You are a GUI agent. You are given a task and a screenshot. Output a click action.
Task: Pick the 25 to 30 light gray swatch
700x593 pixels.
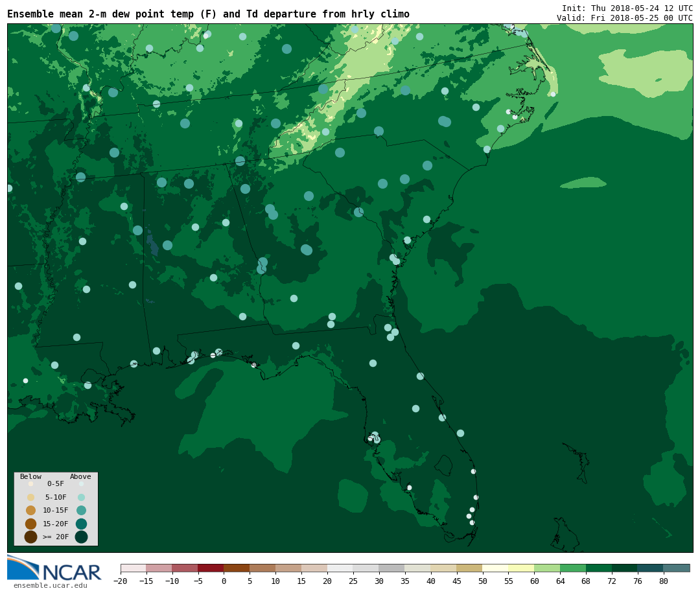366,568
